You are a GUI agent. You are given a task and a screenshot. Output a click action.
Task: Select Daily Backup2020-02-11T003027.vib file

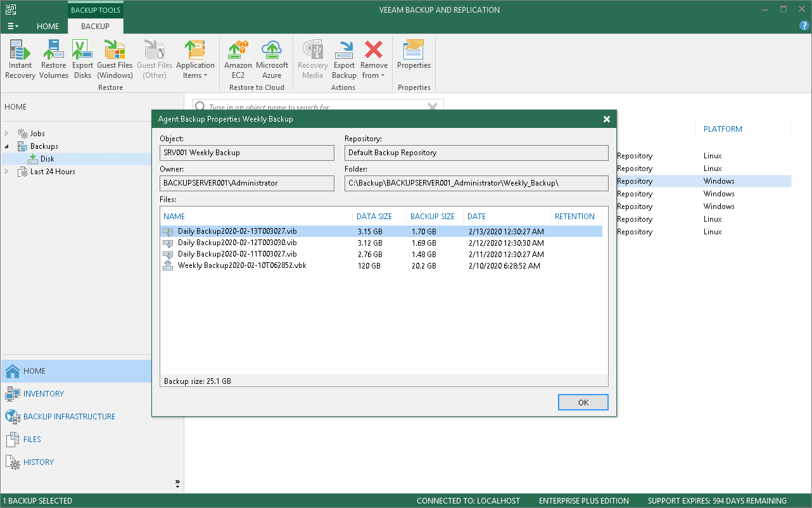pyautogui.click(x=381, y=255)
